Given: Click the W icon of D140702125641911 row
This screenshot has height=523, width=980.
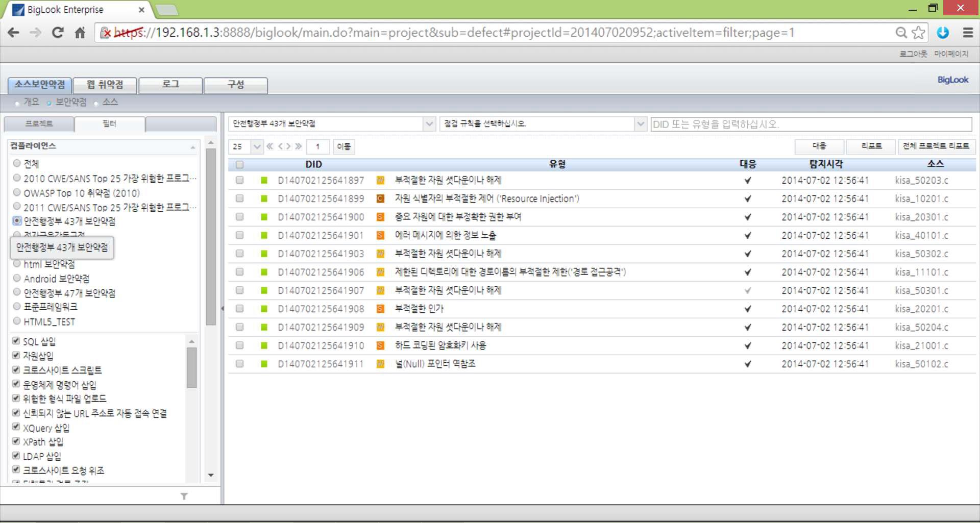Looking at the screenshot, I should [x=380, y=364].
